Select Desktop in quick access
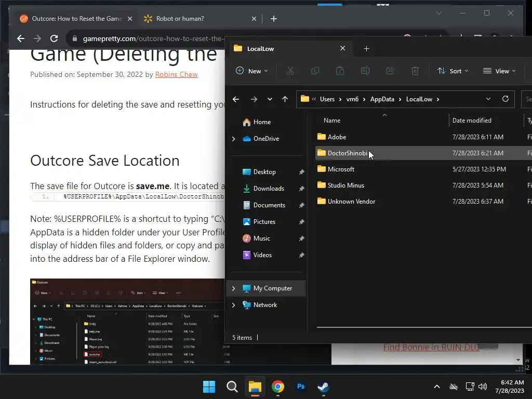The image size is (532, 399). 259,171
